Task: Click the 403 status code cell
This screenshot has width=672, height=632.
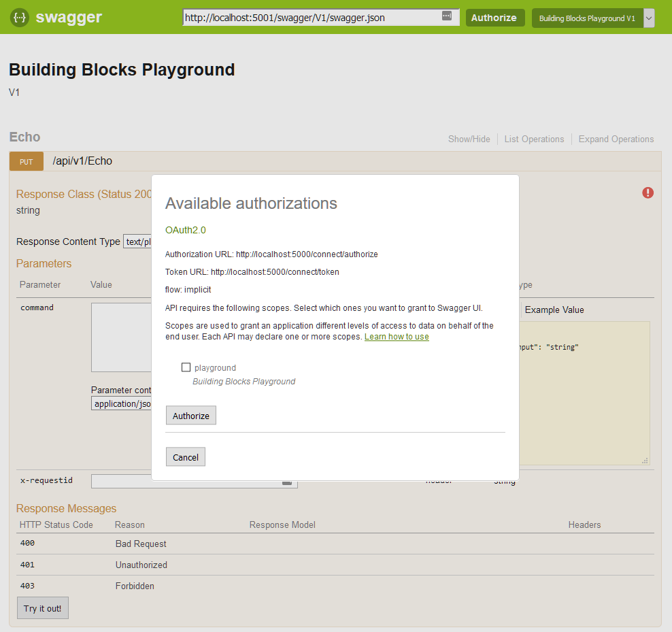Action: pos(27,586)
